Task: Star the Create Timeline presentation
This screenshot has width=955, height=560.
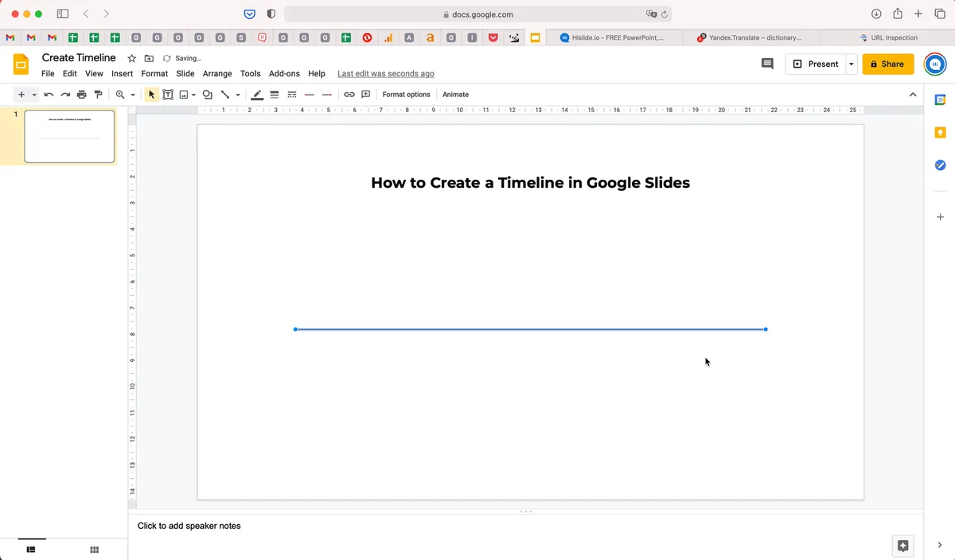Action: 132,58
